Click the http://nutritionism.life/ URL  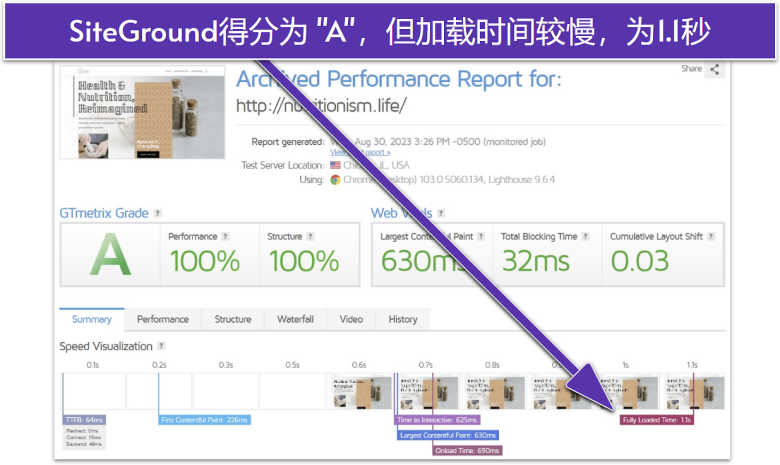point(321,105)
